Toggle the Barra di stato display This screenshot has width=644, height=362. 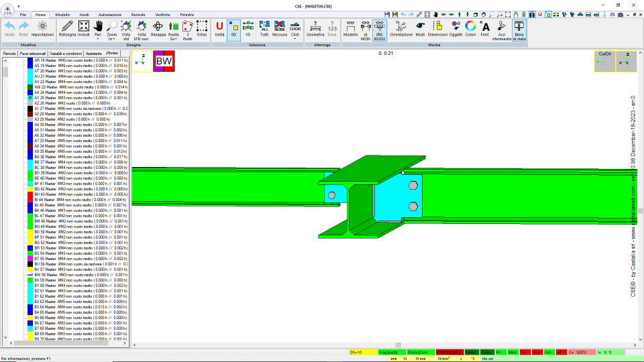[x=519, y=30]
